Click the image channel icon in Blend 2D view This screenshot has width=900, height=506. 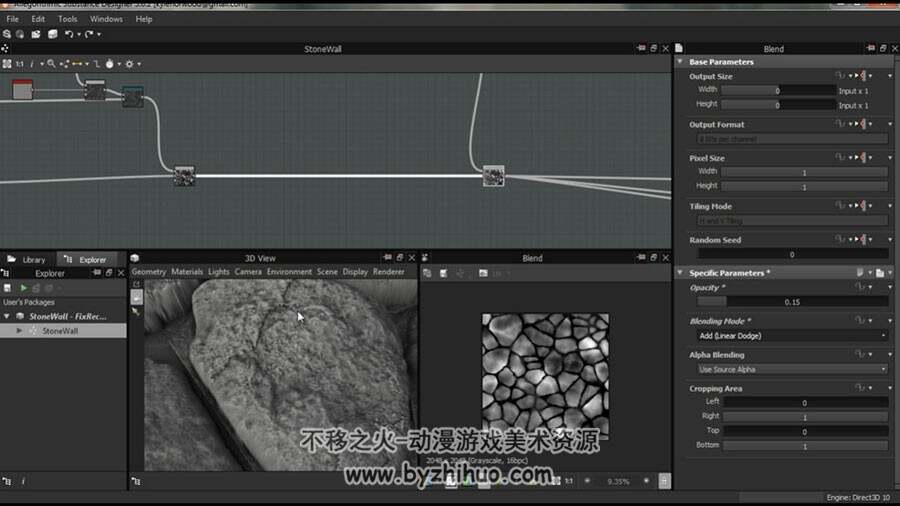pos(483,274)
